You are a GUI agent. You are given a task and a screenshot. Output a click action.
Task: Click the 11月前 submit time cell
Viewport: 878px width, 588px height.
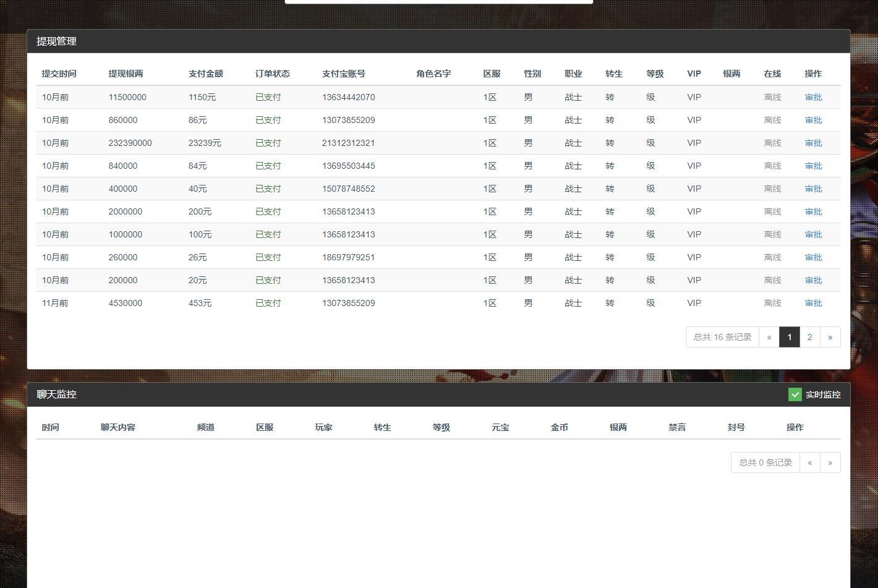pyautogui.click(x=55, y=303)
